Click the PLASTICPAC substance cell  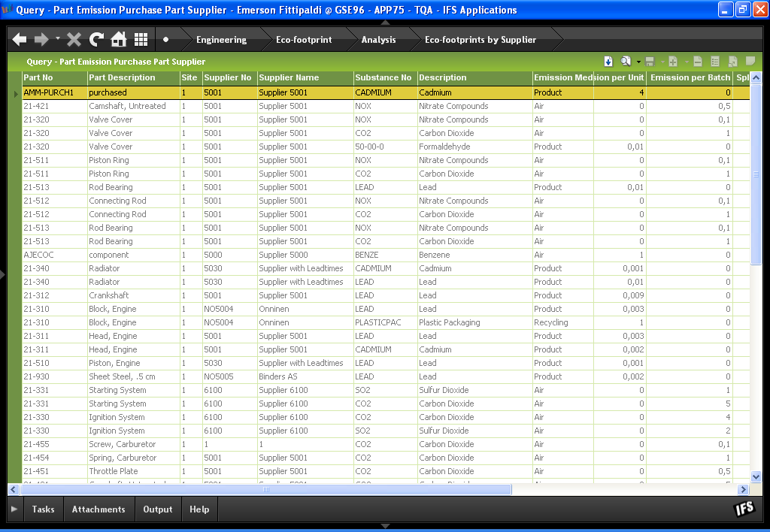point(386,322)
